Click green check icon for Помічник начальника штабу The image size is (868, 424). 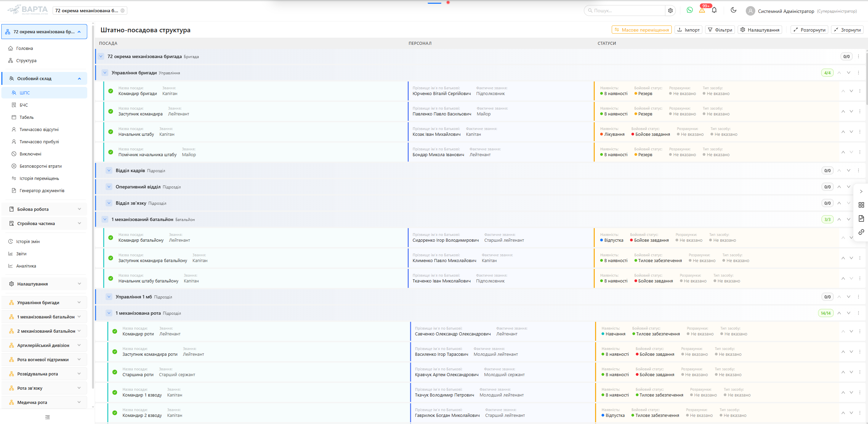(x=111, y=152)
